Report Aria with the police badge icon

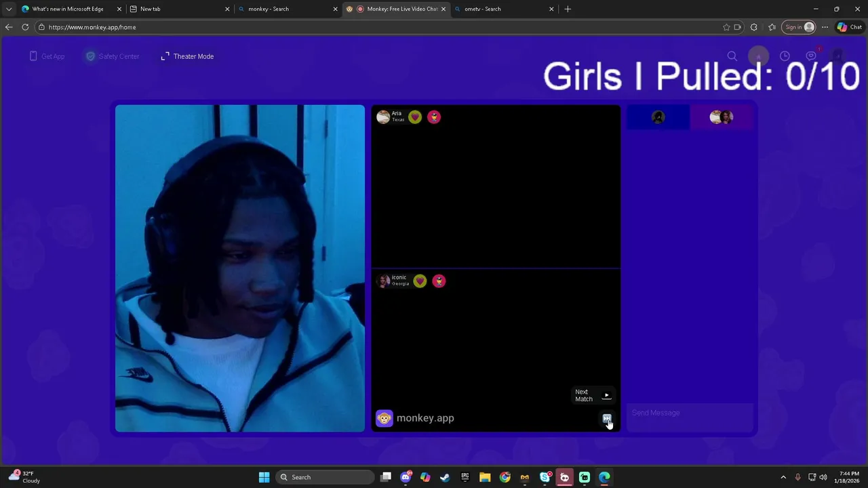434,117
